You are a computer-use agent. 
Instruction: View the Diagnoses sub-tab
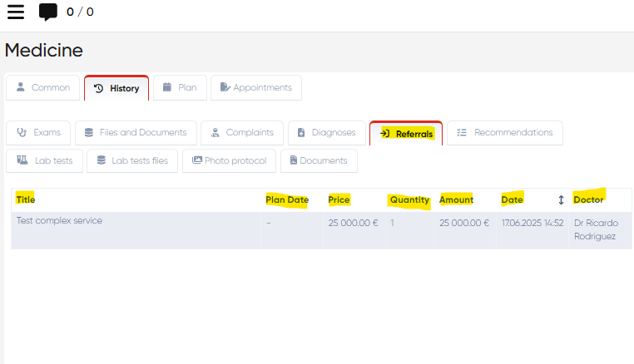pyautogui.click(x=326, y=133)
